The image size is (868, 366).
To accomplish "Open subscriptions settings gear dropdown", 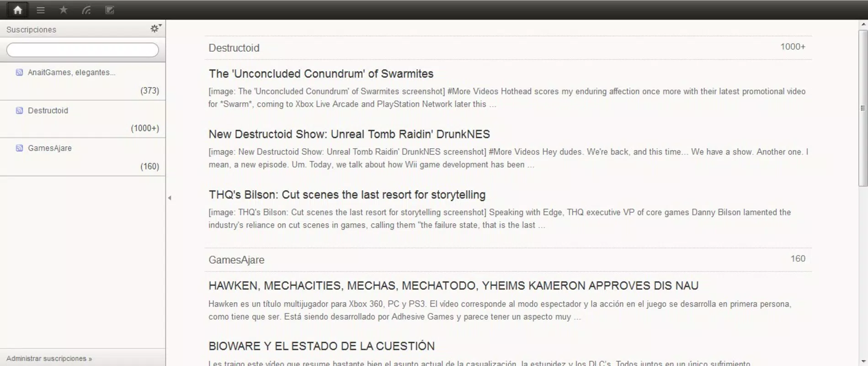I will (156, 28).
